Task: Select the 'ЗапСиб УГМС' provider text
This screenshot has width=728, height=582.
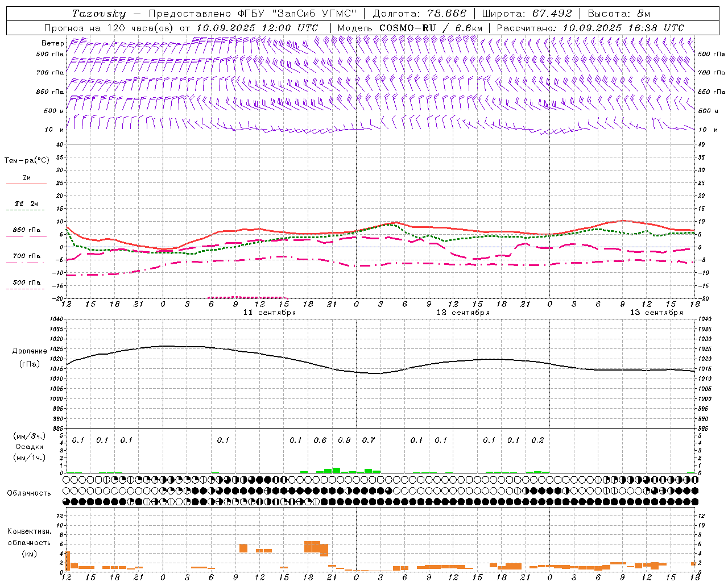Action: tap(316, 14)
